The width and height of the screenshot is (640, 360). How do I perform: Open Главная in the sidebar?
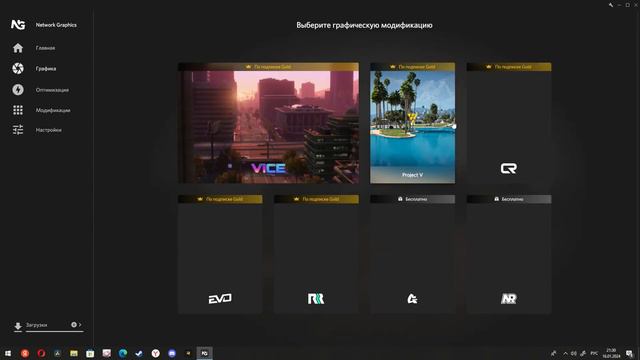click(x=45, y=48)
